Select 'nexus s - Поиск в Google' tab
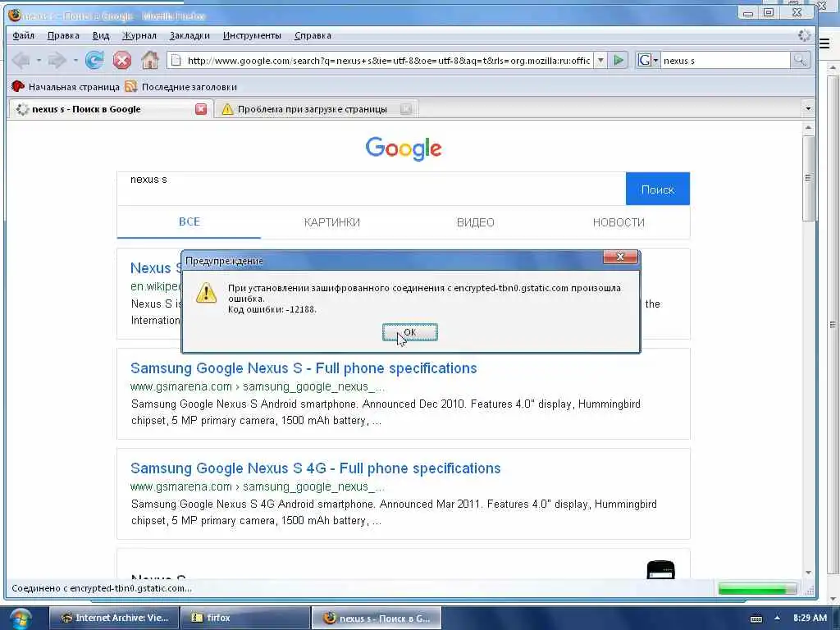 click(86, 109)
